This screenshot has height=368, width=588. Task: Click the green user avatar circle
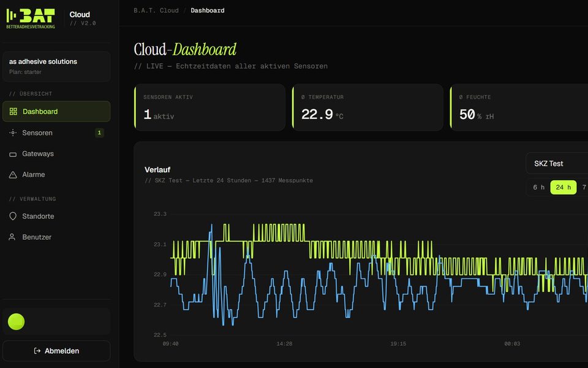pyautogui.click(x=16, y=322)
